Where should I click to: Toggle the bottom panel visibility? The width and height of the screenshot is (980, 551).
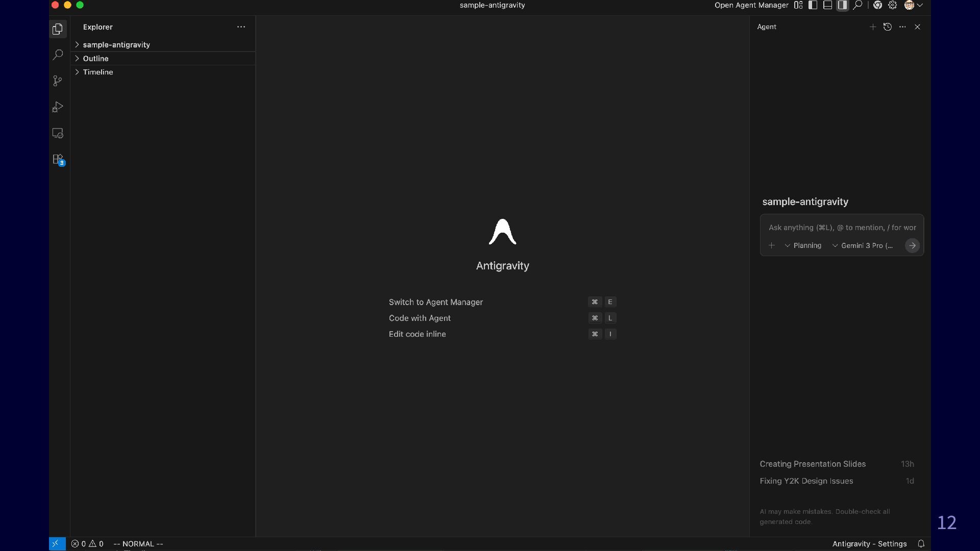coord(828,5)
